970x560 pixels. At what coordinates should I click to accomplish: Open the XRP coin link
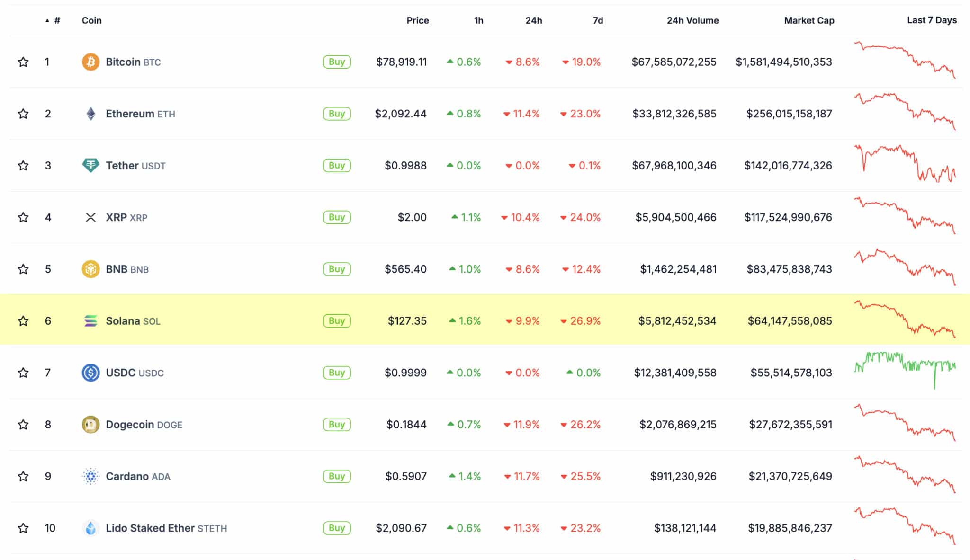[x=126, y=217]
